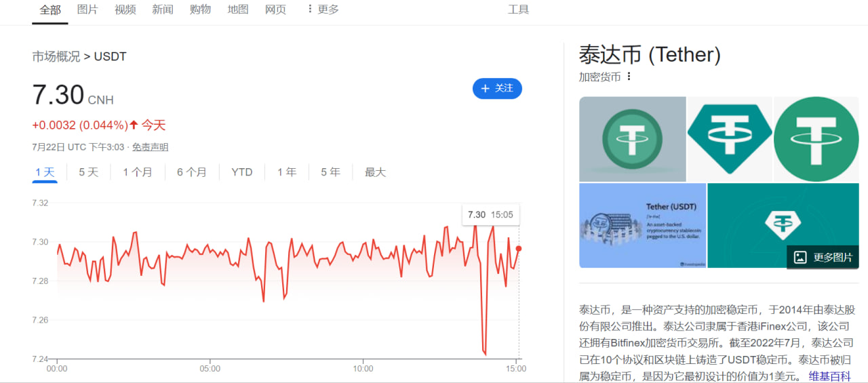Open the 维基百科 link
The image size is (868, 383).
829,377
